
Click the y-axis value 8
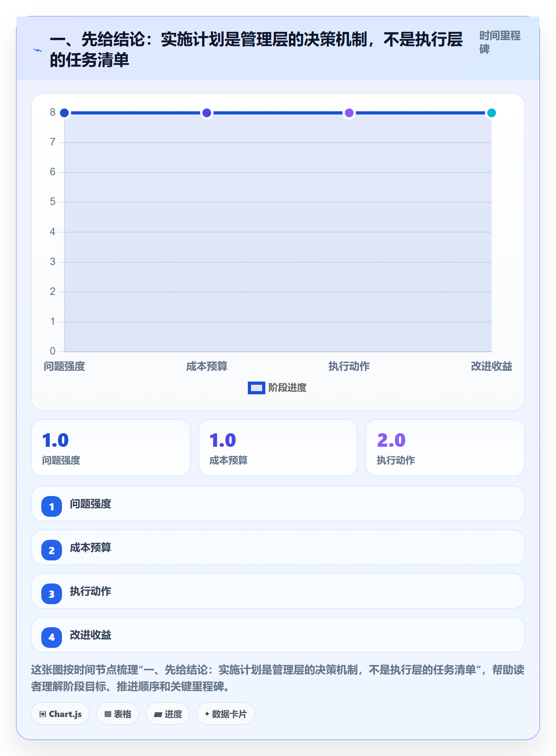[x=52, y=112]
